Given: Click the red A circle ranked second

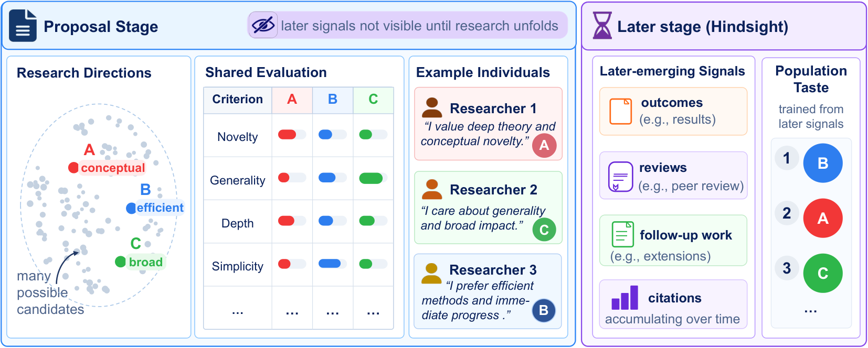Looking at the screenshot, I should [822, 218].
